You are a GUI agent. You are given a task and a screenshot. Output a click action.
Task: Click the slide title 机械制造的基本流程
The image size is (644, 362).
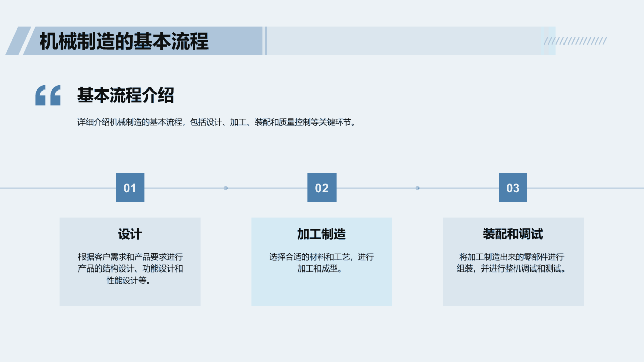pos(124,41)
